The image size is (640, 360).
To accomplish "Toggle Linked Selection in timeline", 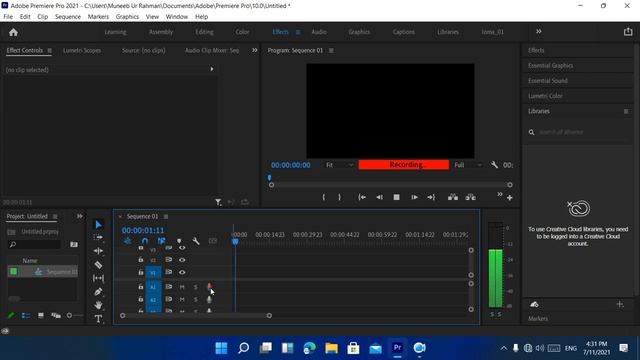I will 162,241.
